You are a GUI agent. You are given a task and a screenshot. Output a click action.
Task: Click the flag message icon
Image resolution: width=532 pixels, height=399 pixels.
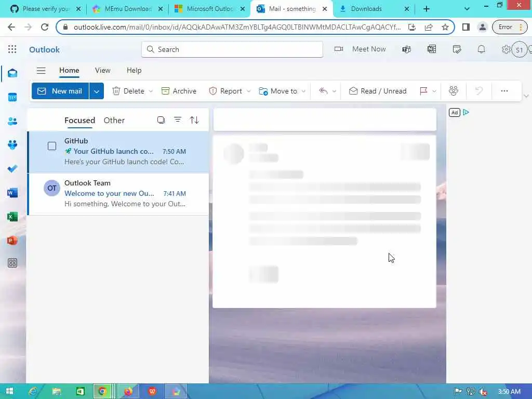point(423,91)
